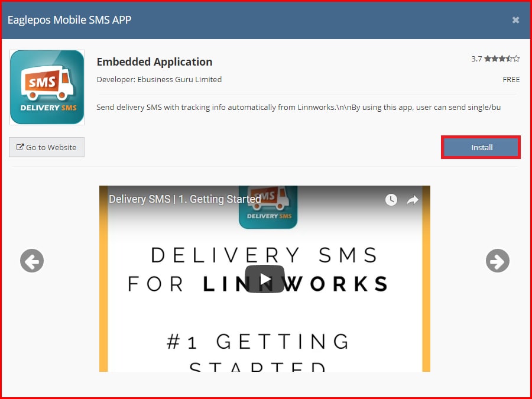Click the Embedded Application heading

pos(154,61)
